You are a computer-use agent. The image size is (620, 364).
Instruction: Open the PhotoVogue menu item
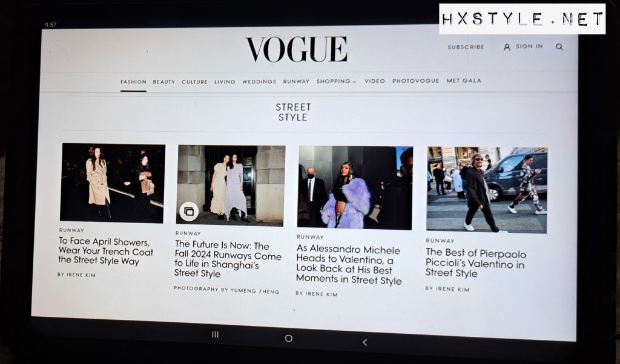pyautogui.click(x=415, y=80)
